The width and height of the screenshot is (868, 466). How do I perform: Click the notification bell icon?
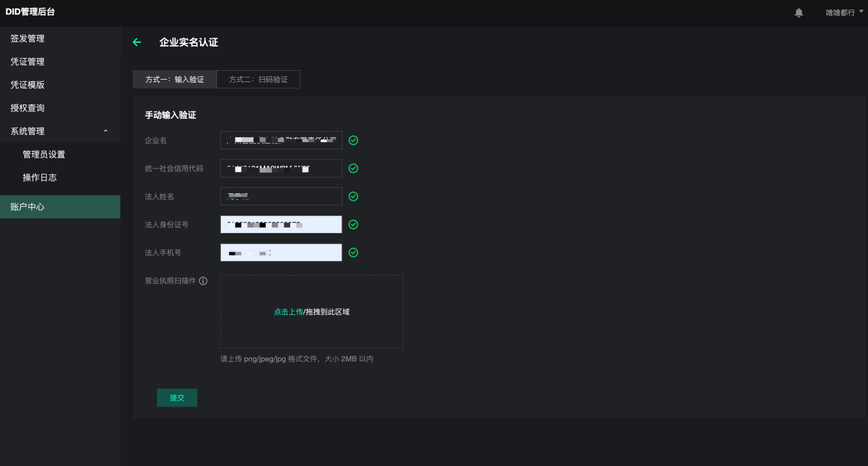pyautogui.click(x=799, y=12)
